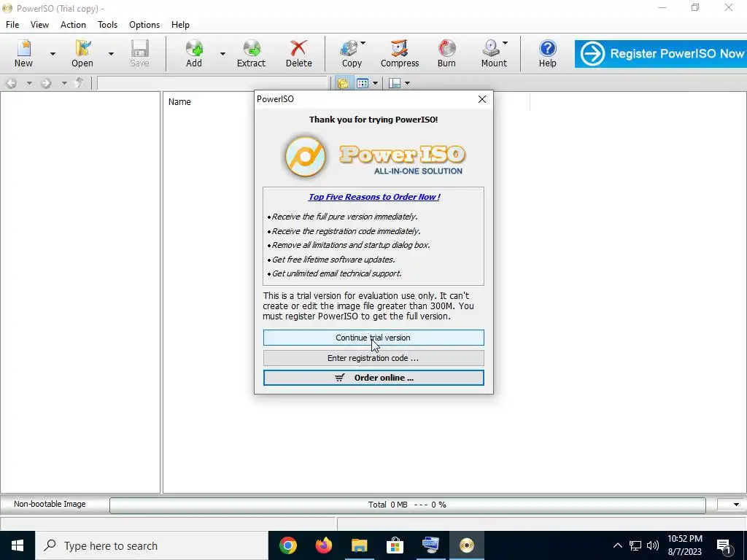Open the Options menu
Screen dimensions: 747x560
(x=144, y=25)
